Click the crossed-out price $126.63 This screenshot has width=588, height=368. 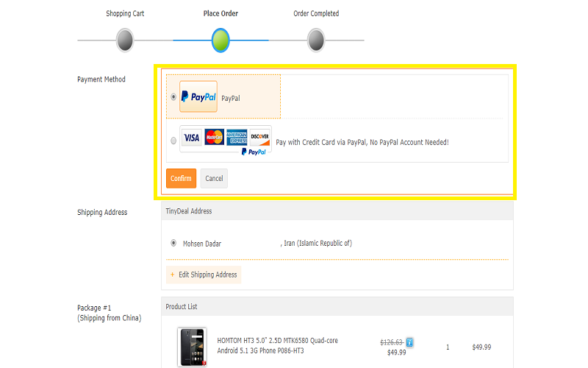pos(392,342)
